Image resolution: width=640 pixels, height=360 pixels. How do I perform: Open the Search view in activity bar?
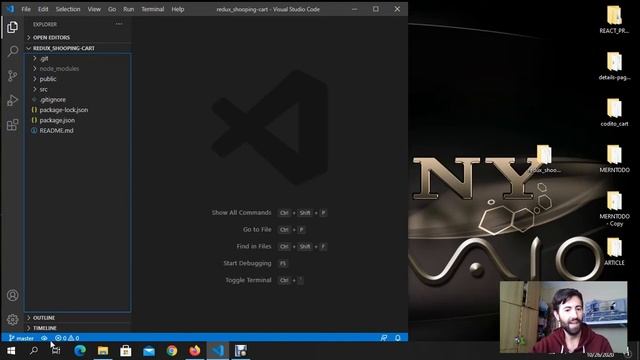(x=12, y=51)
